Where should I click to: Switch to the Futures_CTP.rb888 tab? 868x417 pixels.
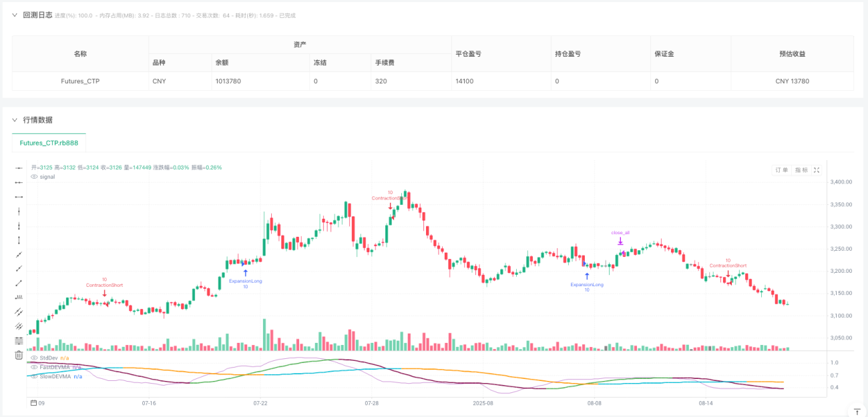[49, 143]
